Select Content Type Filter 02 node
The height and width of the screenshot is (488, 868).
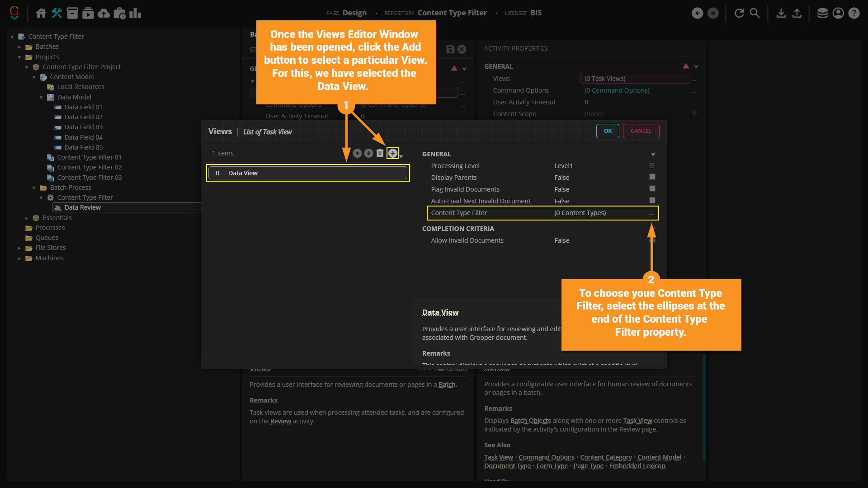[x=89, y=167]
